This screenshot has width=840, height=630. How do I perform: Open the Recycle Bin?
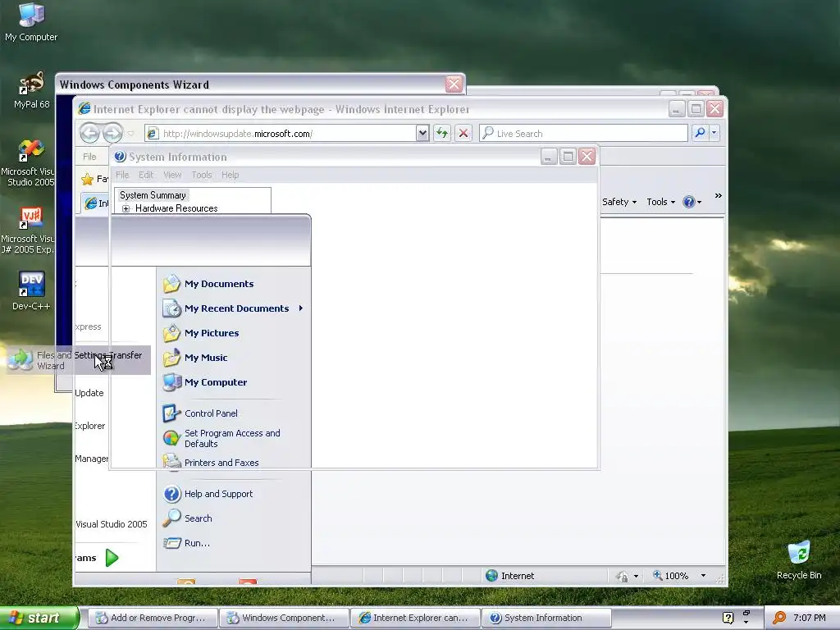799,560
